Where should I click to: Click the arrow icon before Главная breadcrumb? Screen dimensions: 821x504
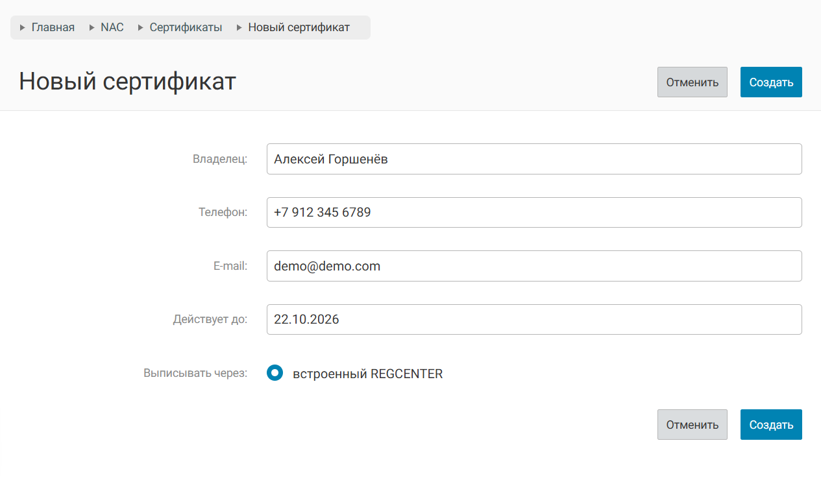click(23, 28)
